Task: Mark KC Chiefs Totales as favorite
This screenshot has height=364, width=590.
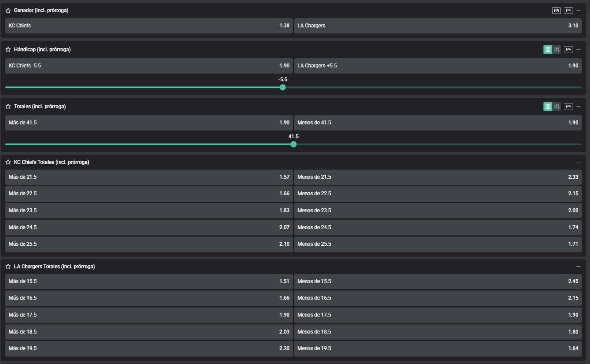Action: click(8, 162)
